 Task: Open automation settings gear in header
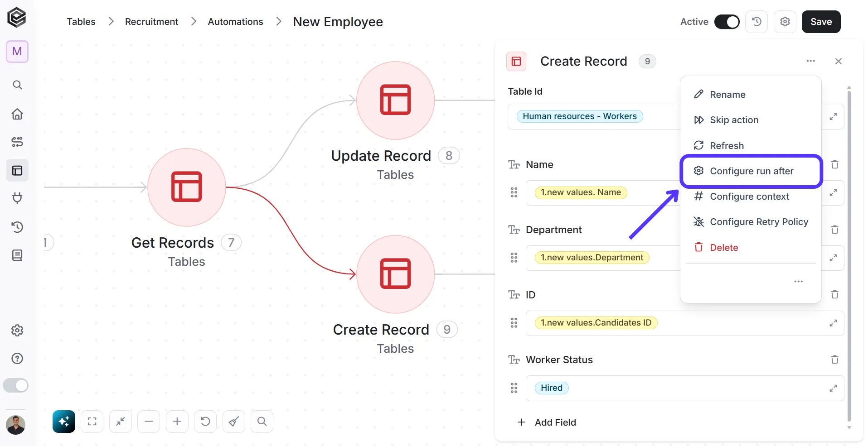785,22
